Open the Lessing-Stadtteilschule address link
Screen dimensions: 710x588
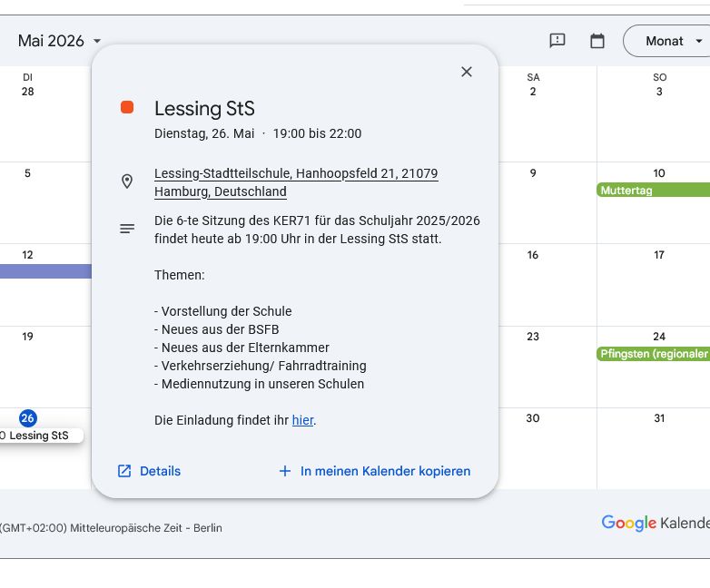[x=296, y=182]
